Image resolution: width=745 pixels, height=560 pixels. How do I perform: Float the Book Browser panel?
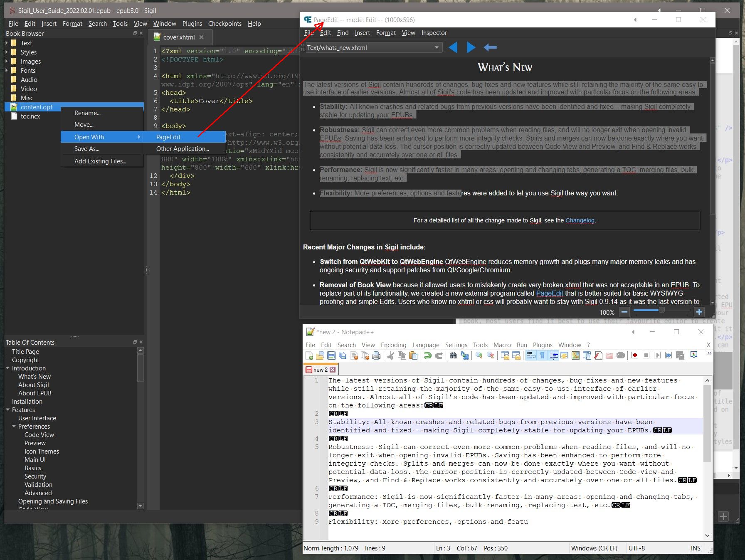(135, 33)
